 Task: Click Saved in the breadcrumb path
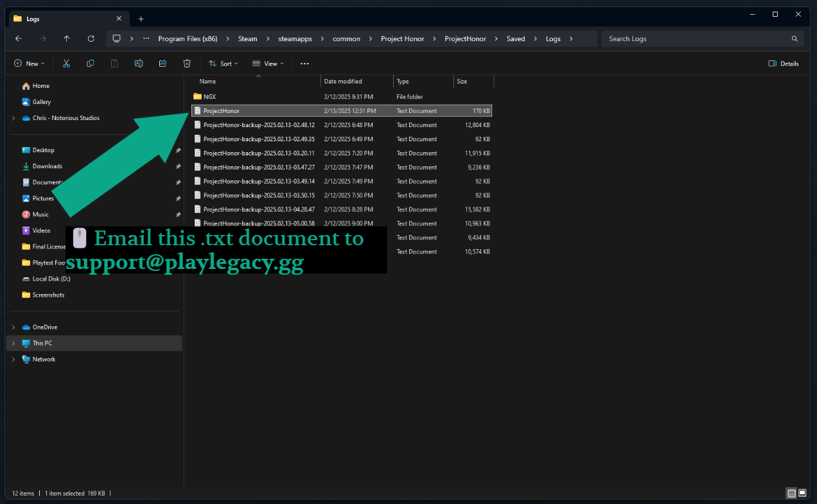[516, 39]
